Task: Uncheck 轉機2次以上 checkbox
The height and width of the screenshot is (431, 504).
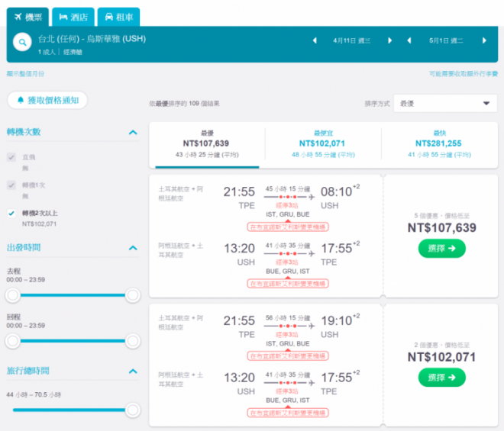Action: (11, 214)
